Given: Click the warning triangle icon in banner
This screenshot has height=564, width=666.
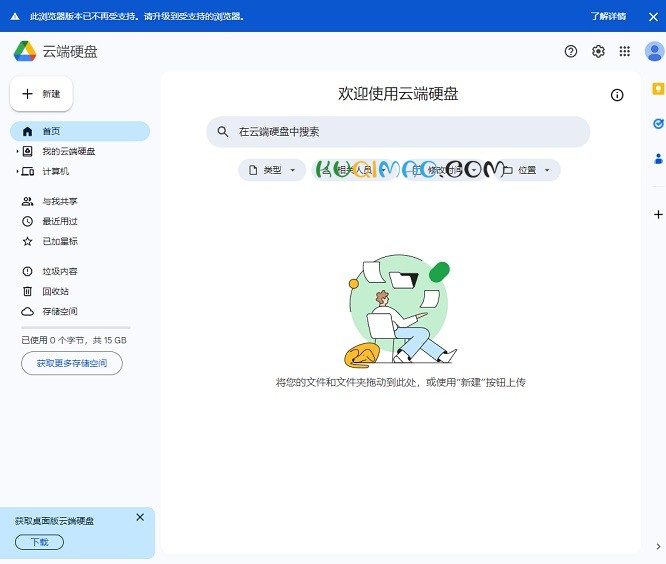Looking at the screenshot, I should pyautogui.click(x=15, y=17).
